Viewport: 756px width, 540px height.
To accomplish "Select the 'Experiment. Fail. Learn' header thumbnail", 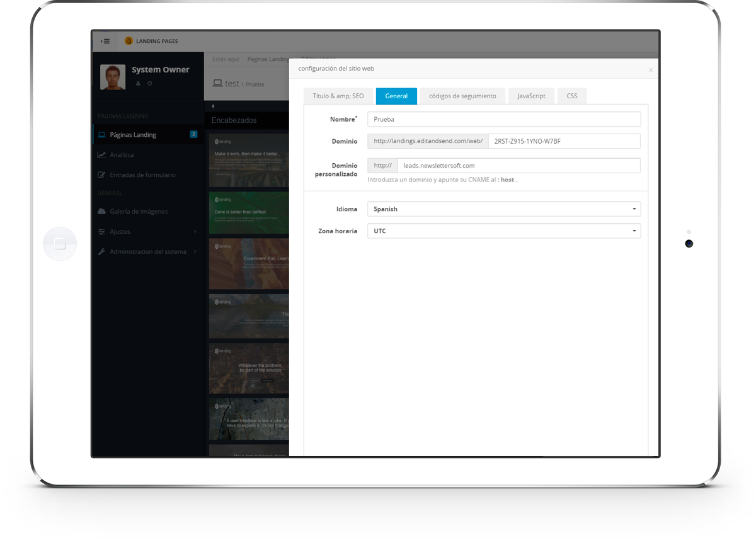I will (249, 263).
